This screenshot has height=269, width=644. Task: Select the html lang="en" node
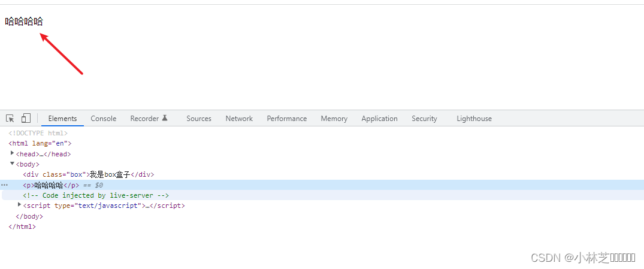click(x=40, y=143)
